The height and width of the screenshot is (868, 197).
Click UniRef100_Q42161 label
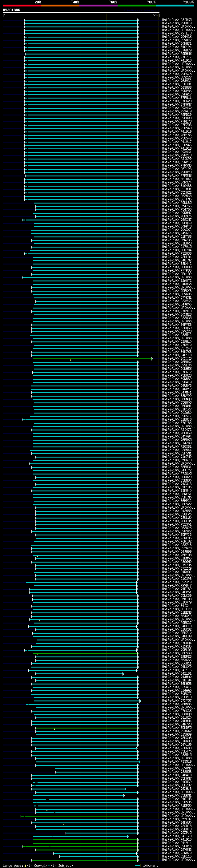[177, 673]
